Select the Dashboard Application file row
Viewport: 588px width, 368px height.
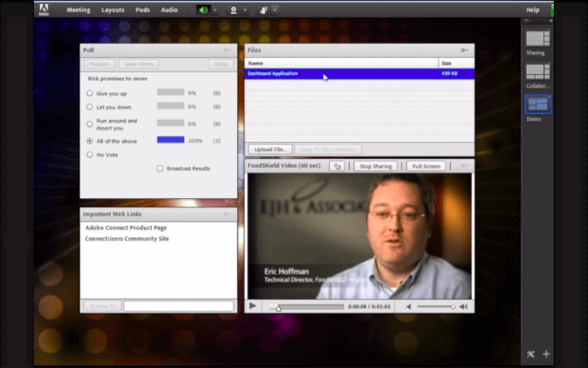360,74
